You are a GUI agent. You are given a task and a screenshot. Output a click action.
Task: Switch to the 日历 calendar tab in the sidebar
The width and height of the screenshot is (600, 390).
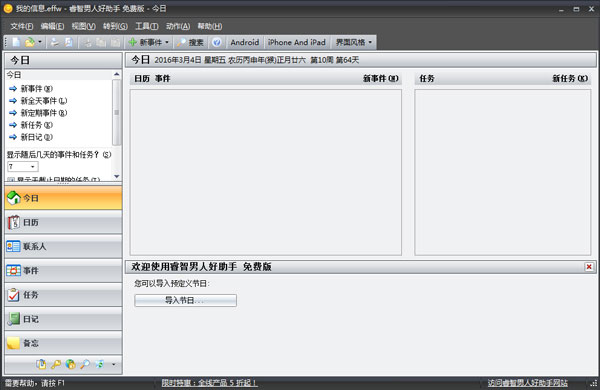click(x=64, y=222)
